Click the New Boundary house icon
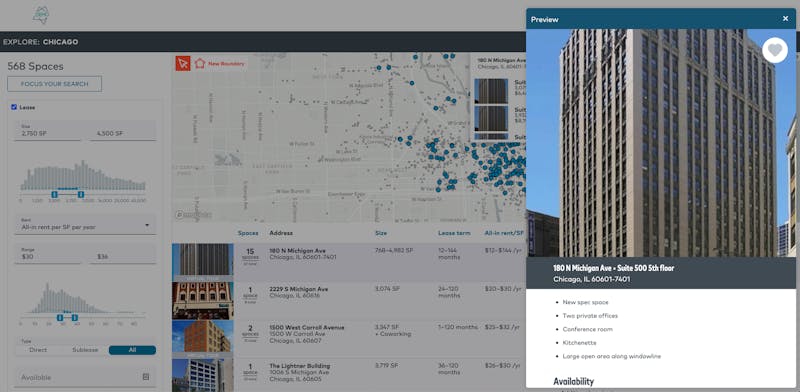Viewport: 800px width, 392px height. point(199,63)
